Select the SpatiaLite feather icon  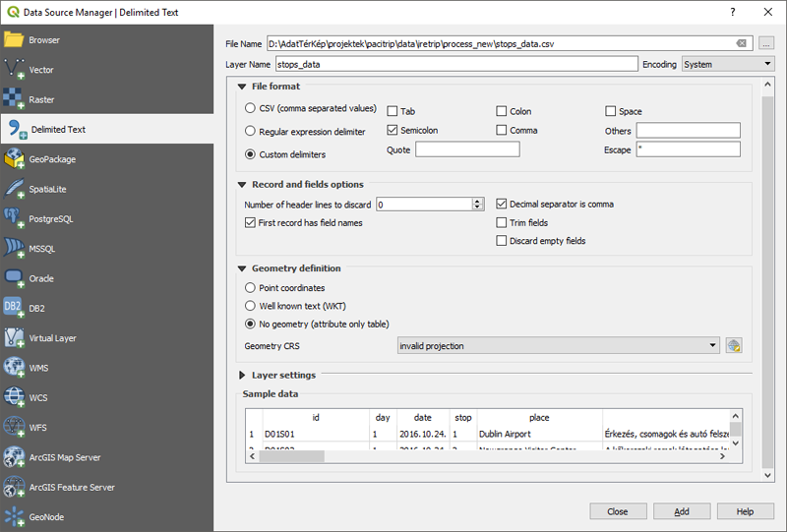click(14, 189)
